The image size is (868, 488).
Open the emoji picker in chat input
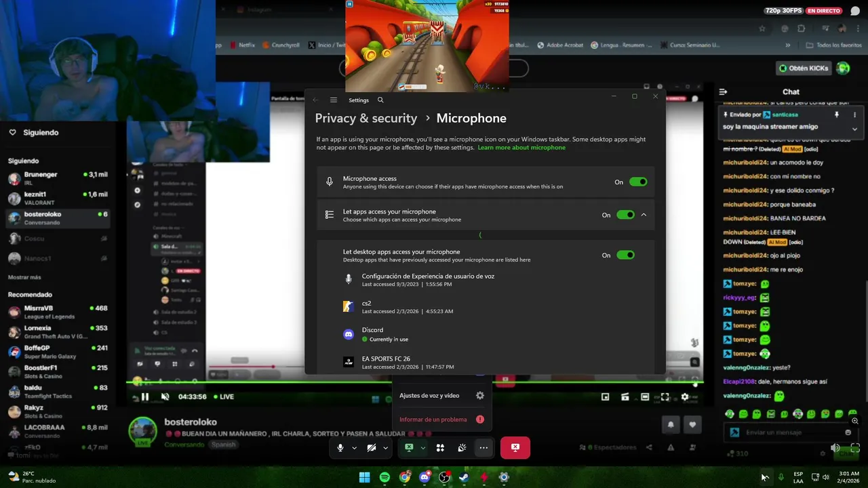click(x=848, y=432)
